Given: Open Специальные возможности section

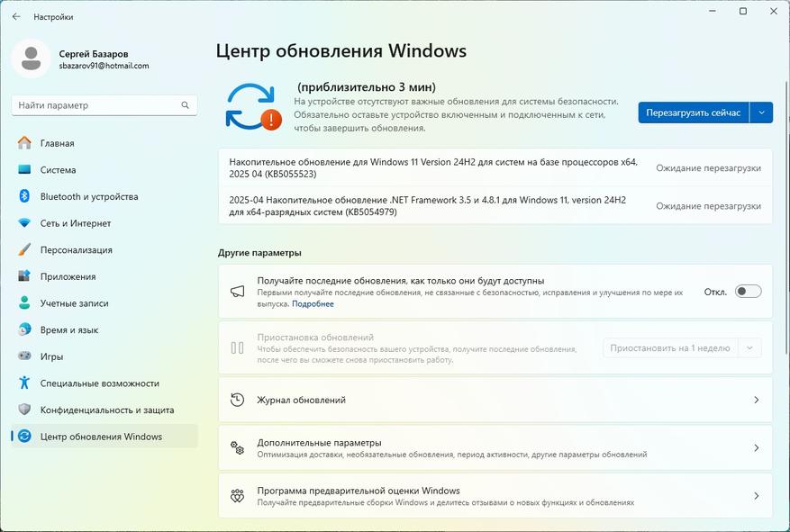Looking at the screenshot, I should pos(104,383).
